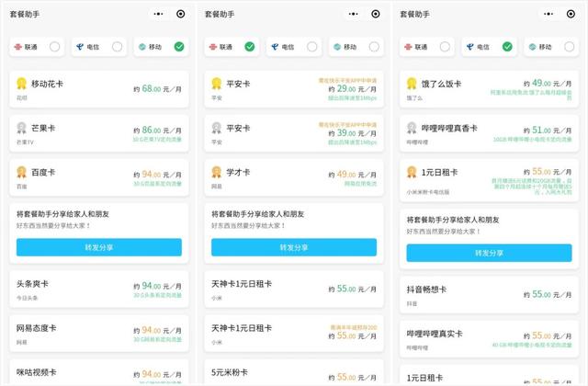Click 今日头条 label under 头条爽卡
This screenshot has height=386, width=588.
(27, 298)
